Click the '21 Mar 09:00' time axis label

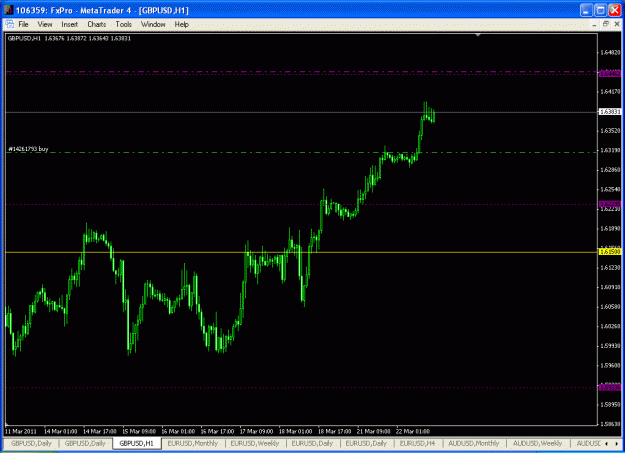[x=373, y=431]
